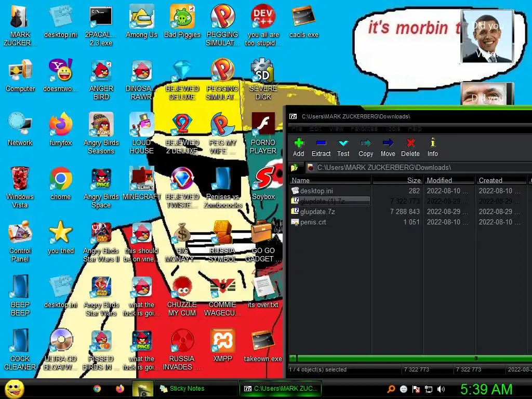
Task: Select the Soybox desktop icon
Action: click(x=263, y=183)
